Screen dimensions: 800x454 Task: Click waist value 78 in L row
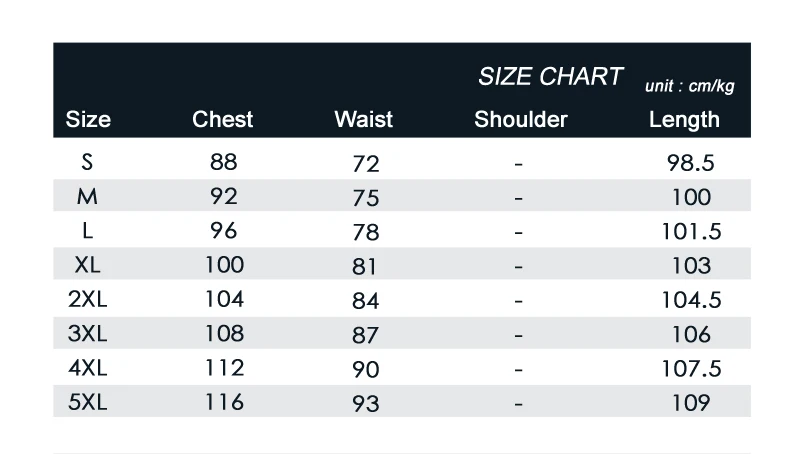pos(366,232)
